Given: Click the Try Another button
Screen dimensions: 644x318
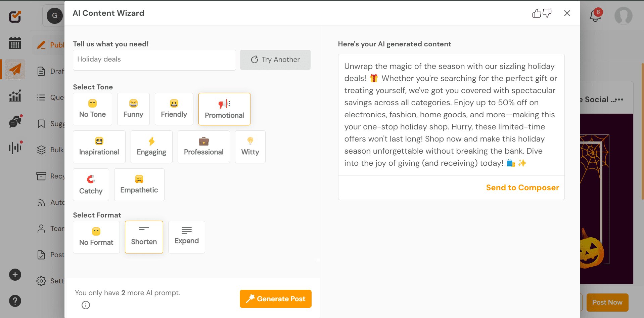Looking at the screenshot, I should [x=275, y=59].
